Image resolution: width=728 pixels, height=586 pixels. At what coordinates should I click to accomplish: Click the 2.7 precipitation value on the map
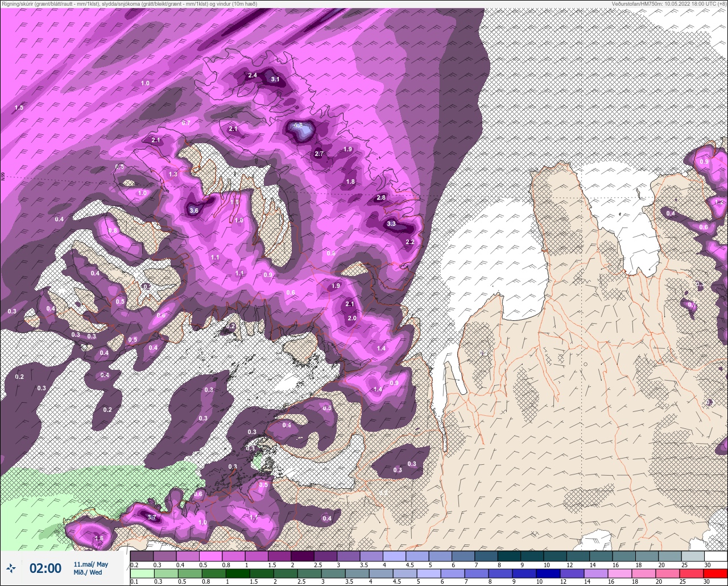[319, 154]
